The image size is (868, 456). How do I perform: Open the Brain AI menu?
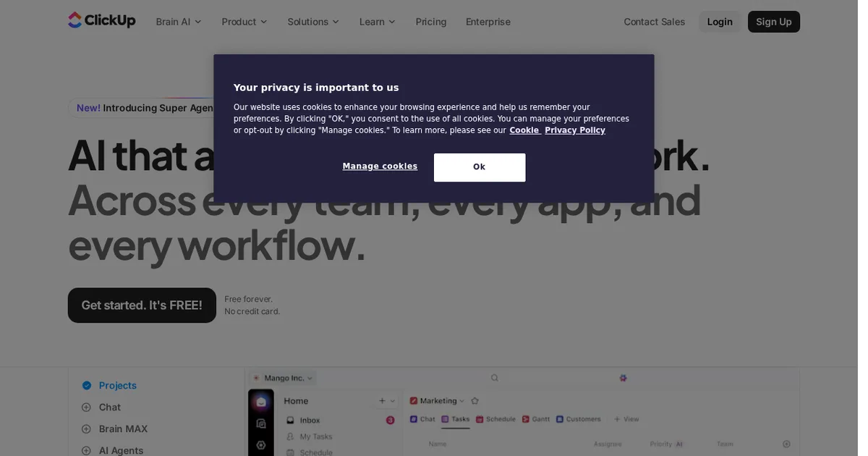[x=179, y=22]
